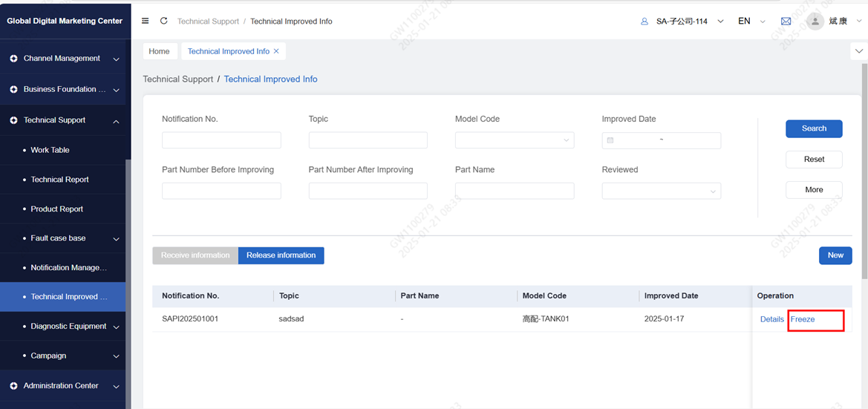Switch to the Home tab
This screenshot has width=868, height=409.
click(x=159, y=51)
